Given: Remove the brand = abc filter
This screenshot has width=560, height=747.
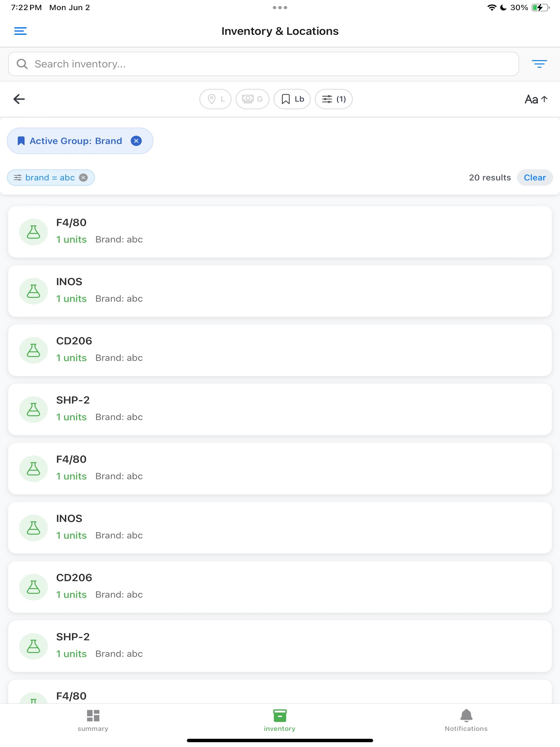Looking at the screenshot, I should [83, 178].
